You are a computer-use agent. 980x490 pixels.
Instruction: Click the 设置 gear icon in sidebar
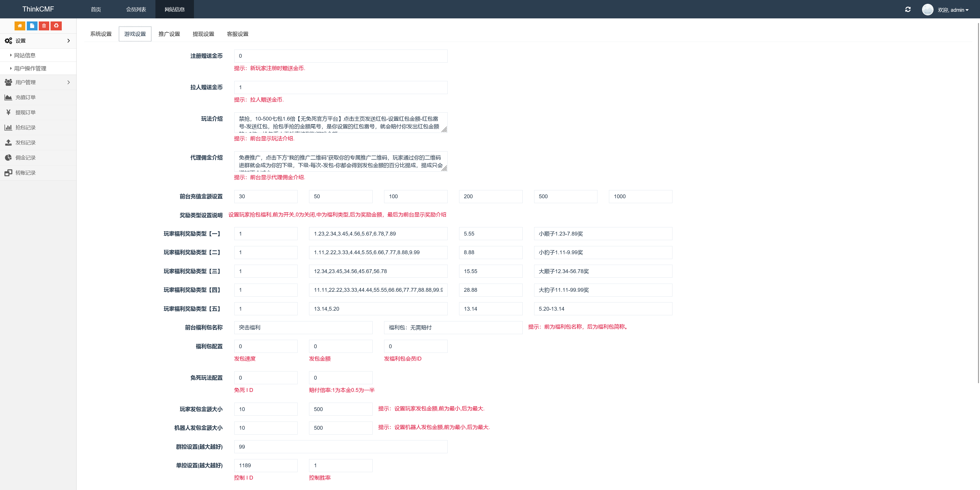click(8, 40)
